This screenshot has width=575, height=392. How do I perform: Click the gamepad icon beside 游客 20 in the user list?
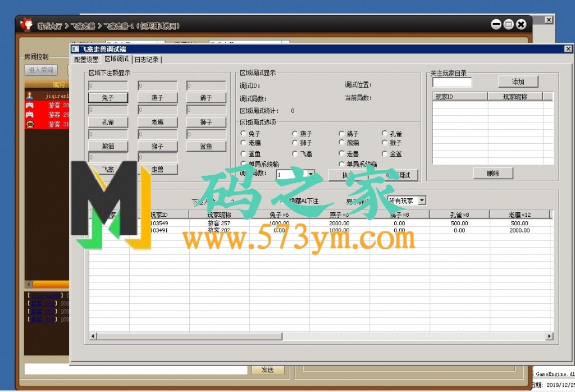tap(30, 105)
